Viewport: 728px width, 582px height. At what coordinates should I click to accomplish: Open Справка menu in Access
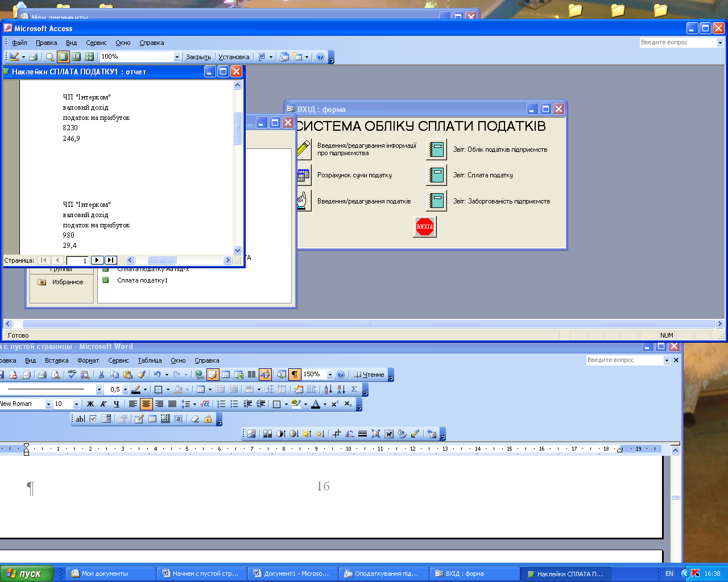tap(151, 43)
